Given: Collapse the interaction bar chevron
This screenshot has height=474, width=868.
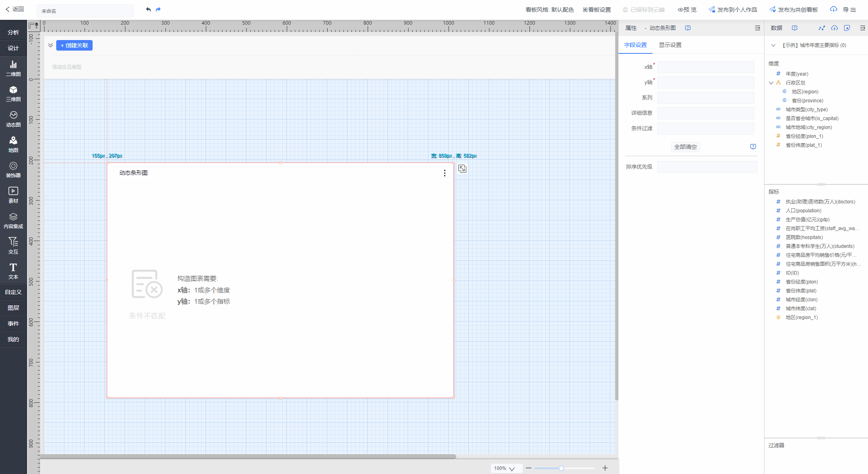Looking at the screenshot, I should [x=51, y=45].
